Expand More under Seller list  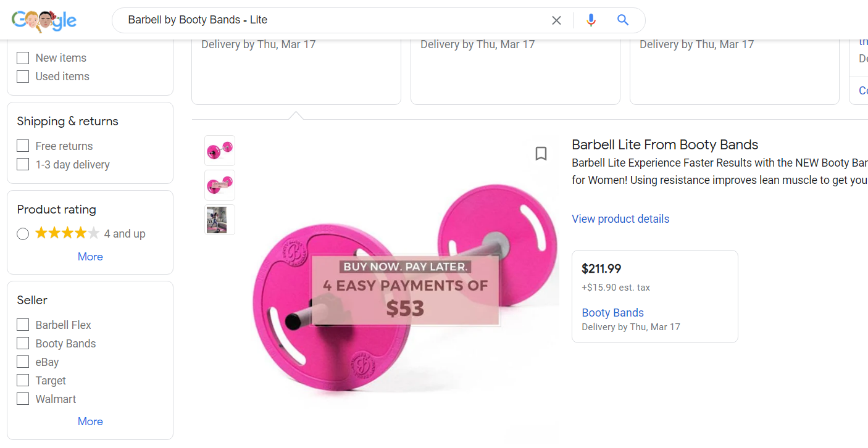(x=90, y=421)
